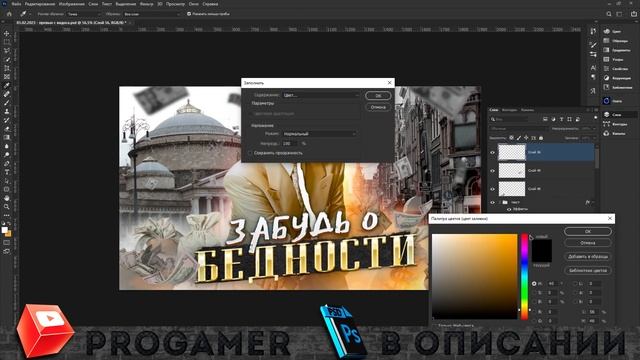Click the Home icon in options bar
640x360 pixels.
pyautogui.click(x=9, y=14)
